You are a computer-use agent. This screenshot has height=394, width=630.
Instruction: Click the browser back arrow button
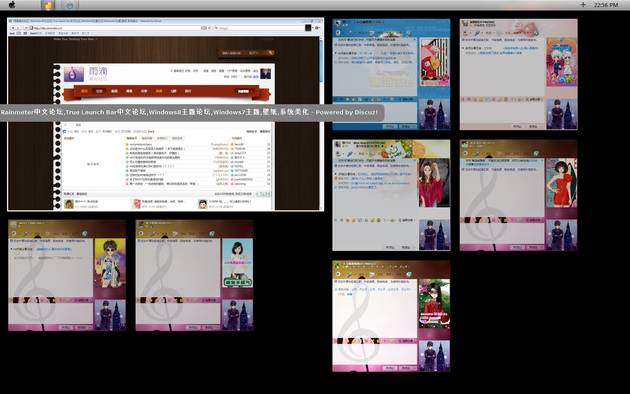click(x=13, y=28)
